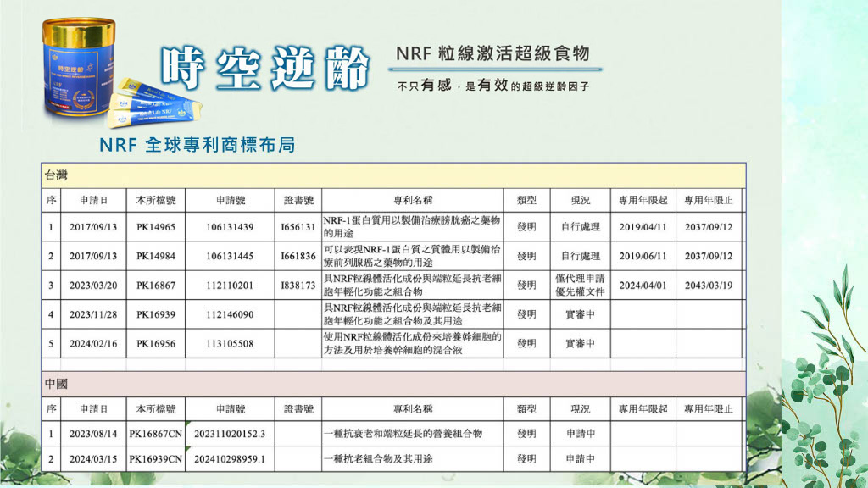Select start date 2019/06/11
The height and width of the screenshot is (488, 868).
[643, 256]
